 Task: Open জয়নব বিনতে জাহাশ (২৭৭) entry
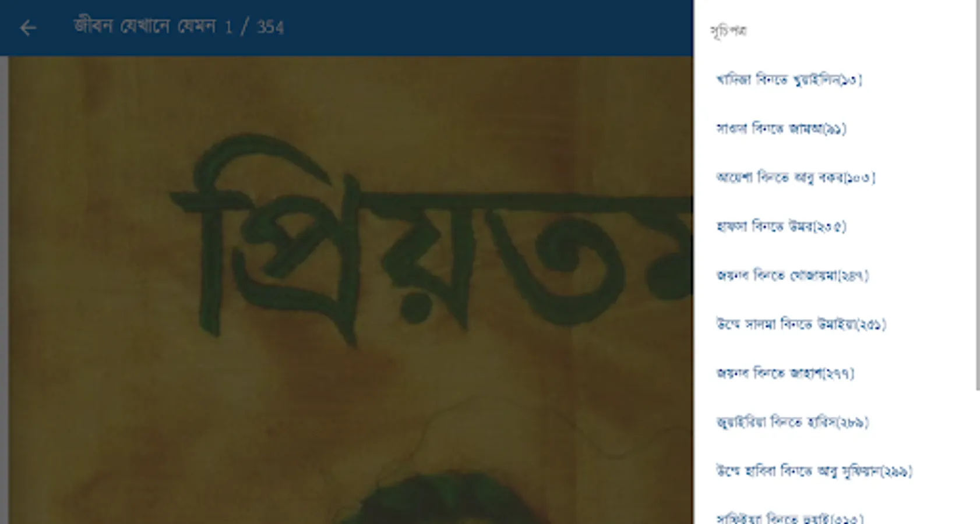point(785,373)
